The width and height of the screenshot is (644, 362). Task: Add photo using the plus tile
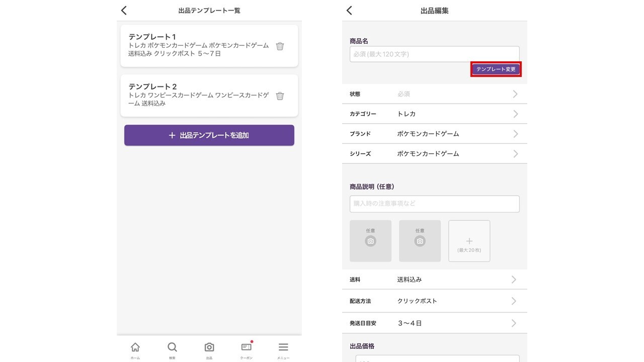click(x=469, y=241)
